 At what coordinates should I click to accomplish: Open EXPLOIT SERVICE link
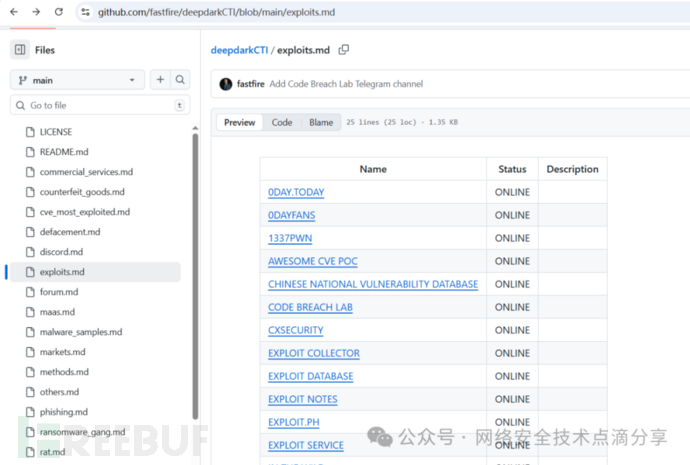pos(306,445)
